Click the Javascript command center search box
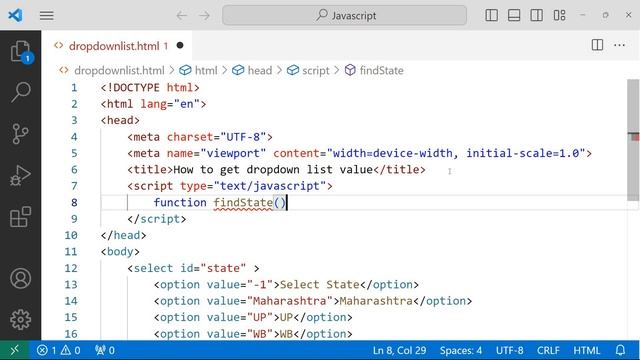The width and height of the screenshot is (640, 360). [x=344, y=16]
